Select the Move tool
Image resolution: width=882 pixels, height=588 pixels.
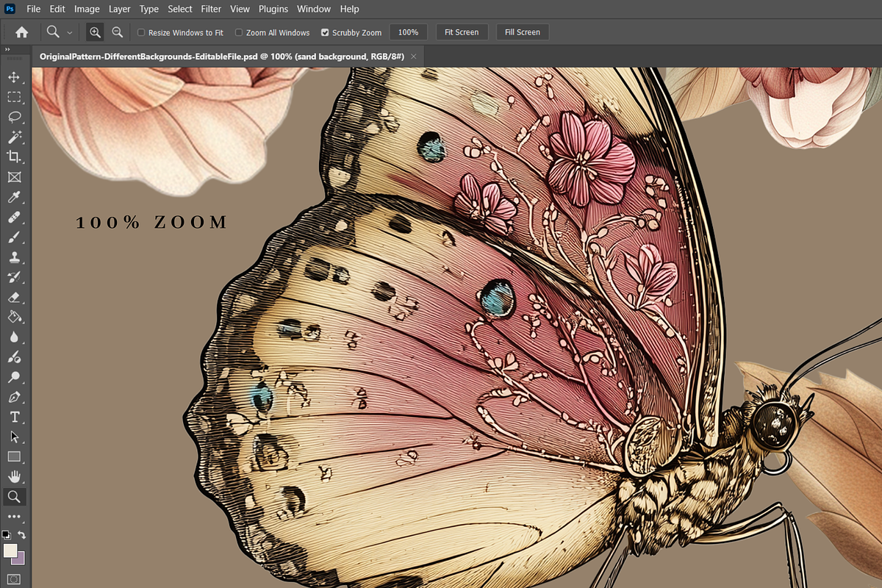tap(13, 77)
